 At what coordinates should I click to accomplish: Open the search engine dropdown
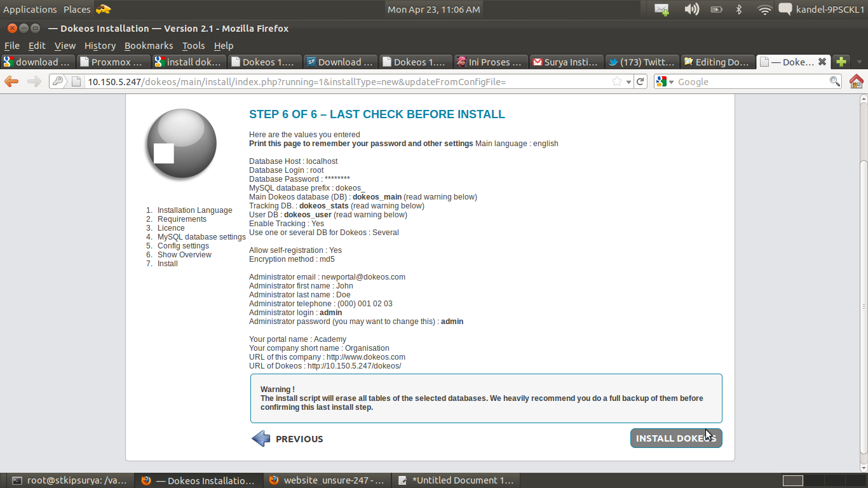(x=665, y=81)
